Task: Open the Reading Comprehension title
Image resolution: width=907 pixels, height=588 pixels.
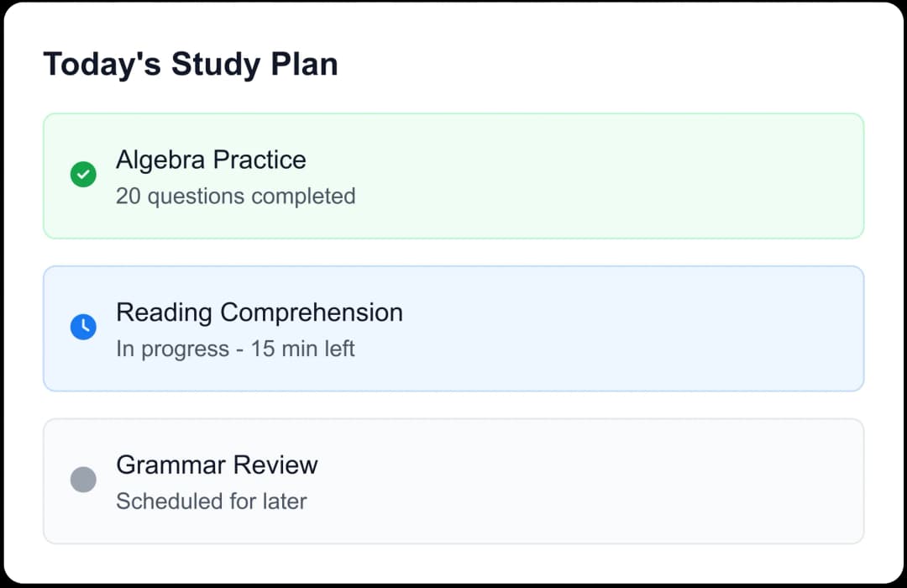Action: tap(260, 312)
